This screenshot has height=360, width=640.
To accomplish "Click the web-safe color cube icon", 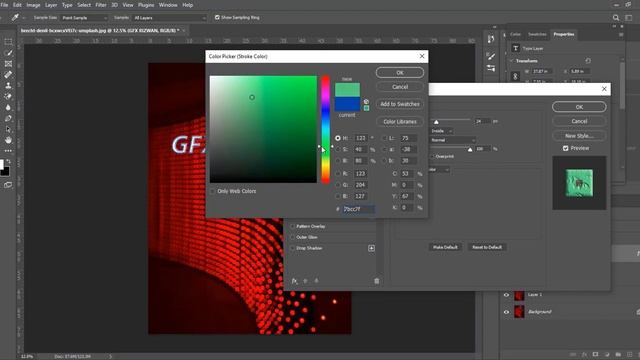I will (366, 101).
